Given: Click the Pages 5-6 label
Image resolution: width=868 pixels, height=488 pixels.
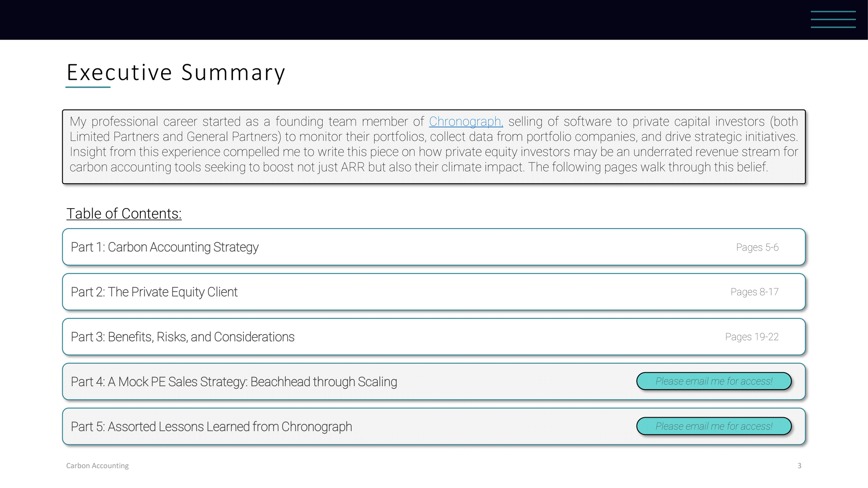Looking at the screenshot, I should tap(757, 247).
